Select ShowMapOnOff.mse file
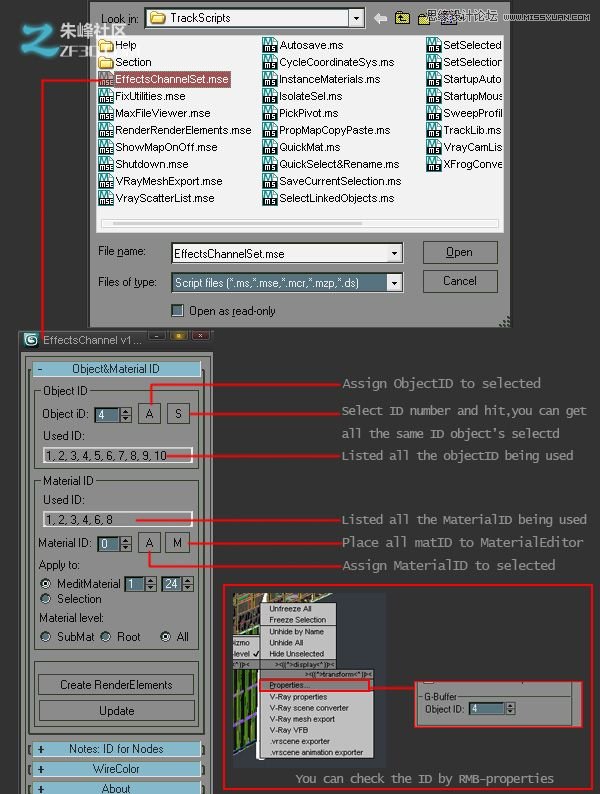Screen dimensions: 600x794 tap(158, 147)
